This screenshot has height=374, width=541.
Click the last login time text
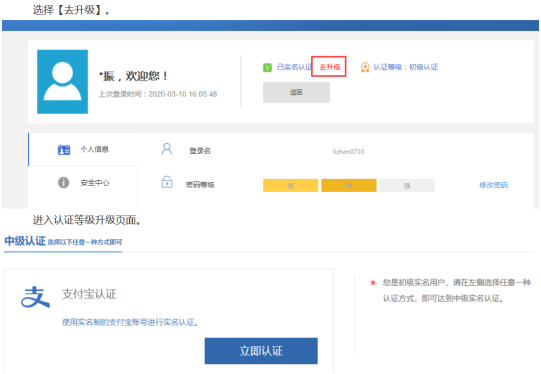point(158,94)
